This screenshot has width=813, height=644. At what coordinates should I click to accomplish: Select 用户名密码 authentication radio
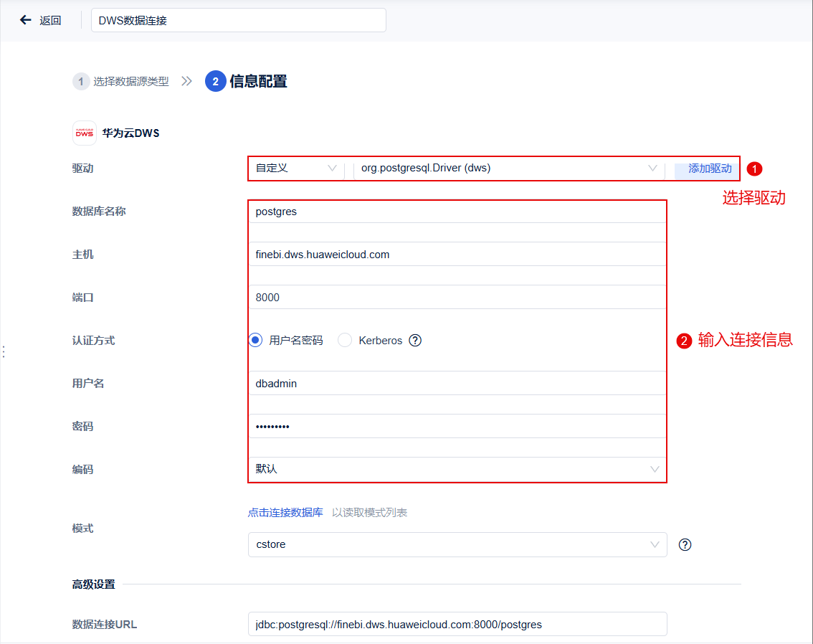click(x=255, y=340)
